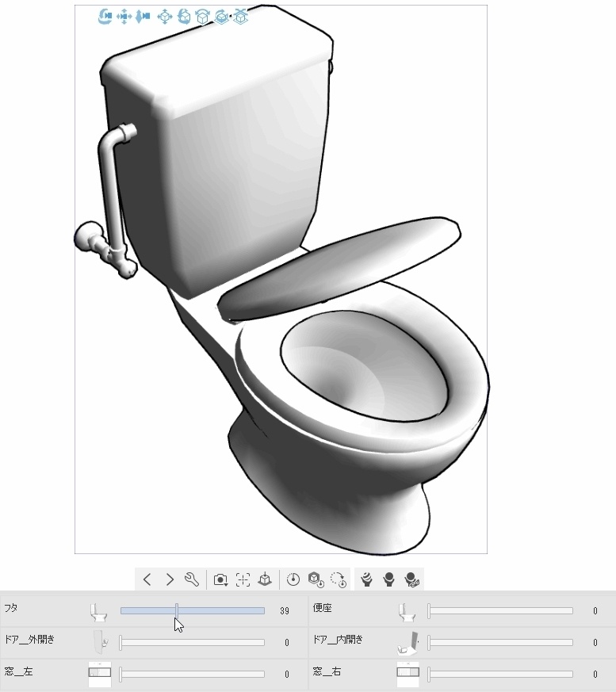This screenshot has height=692, width=616.
Task: Click the ドア__内開き value field
Action: tap(595, 643)
